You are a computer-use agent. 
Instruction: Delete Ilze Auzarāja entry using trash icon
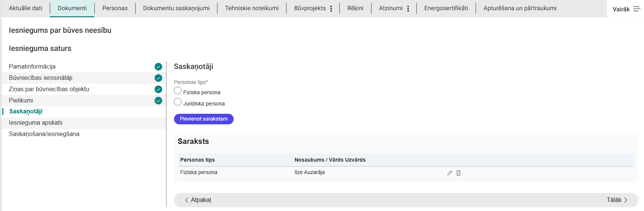(x=458, y=173)
